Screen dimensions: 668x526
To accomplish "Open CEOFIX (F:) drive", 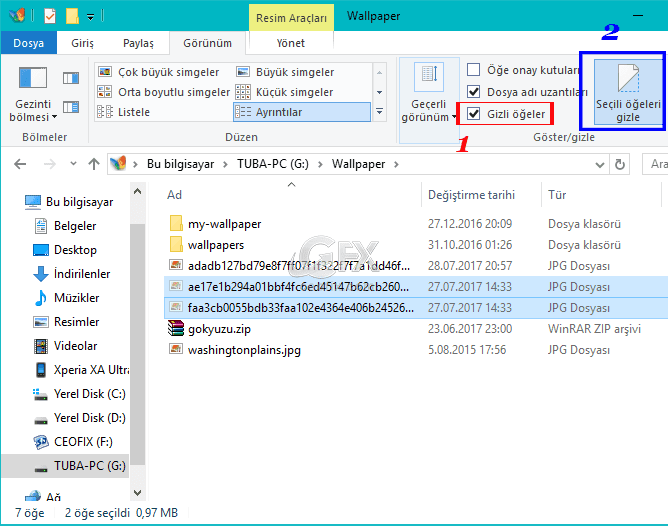I will 73,442.
